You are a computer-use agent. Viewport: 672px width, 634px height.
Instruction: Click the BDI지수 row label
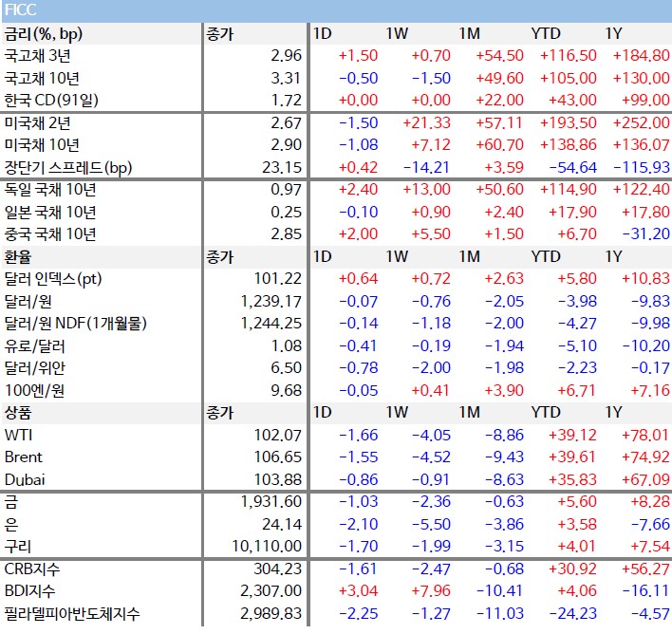click(x=29, y=591)
